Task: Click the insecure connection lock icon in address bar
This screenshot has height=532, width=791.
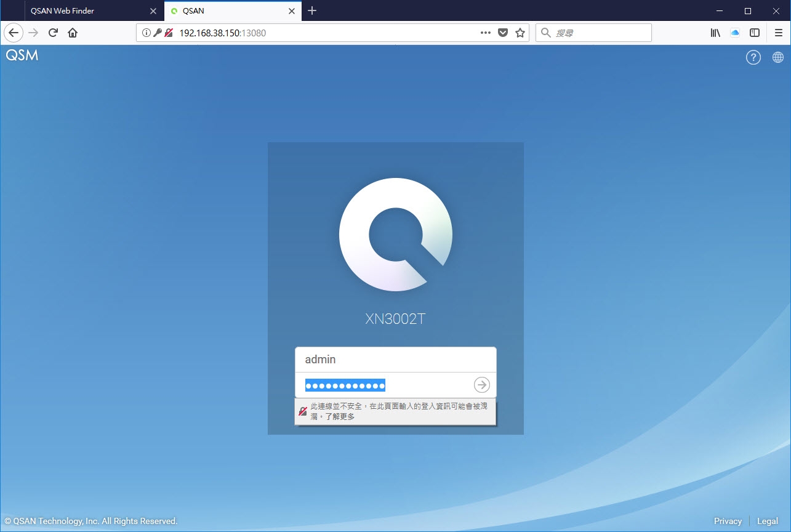Action: [x=168, y=33]
